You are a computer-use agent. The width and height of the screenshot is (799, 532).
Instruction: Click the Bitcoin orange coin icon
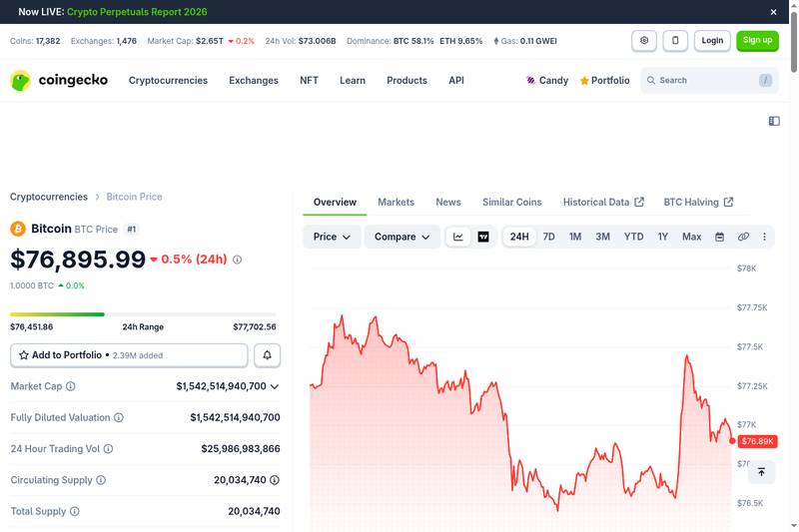click(18, 229)
